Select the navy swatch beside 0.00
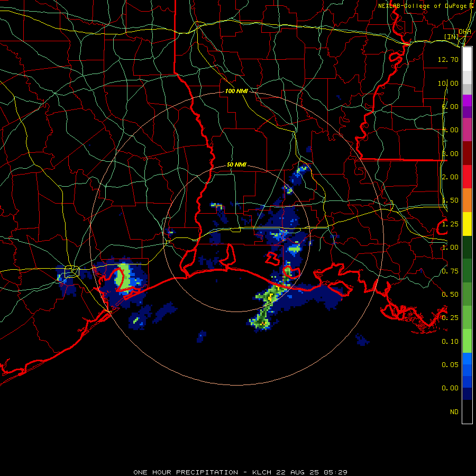 [x=467, y=393]
